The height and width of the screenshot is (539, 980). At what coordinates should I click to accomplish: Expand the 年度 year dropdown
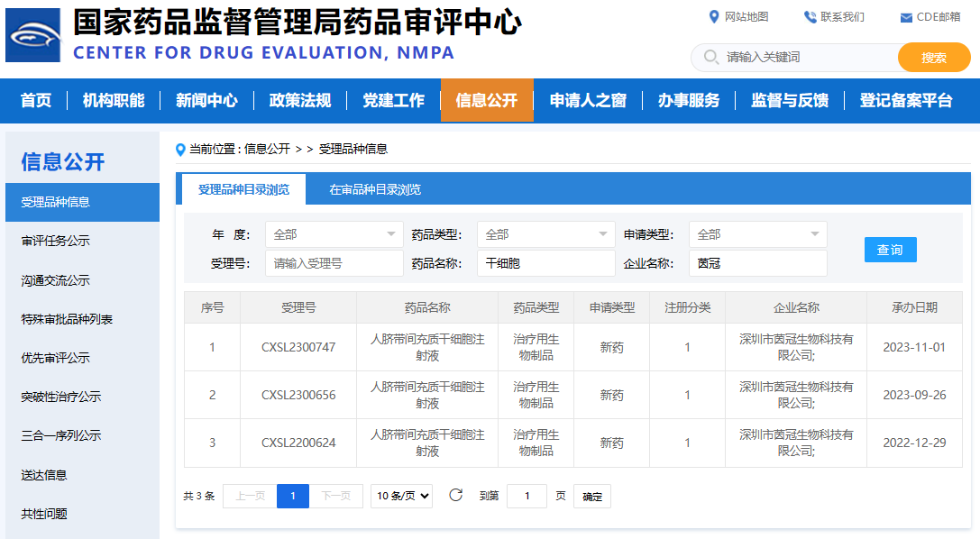point(334,234)
